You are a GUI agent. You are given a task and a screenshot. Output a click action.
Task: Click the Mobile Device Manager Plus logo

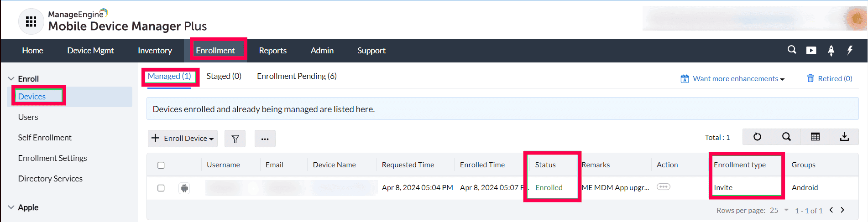coord(127,21)
